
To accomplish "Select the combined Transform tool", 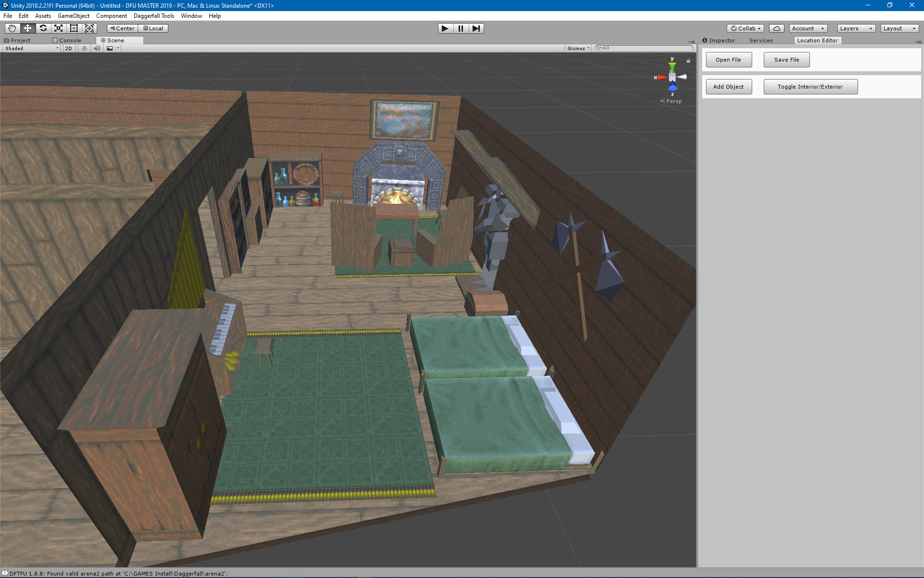I will (90, 28).
